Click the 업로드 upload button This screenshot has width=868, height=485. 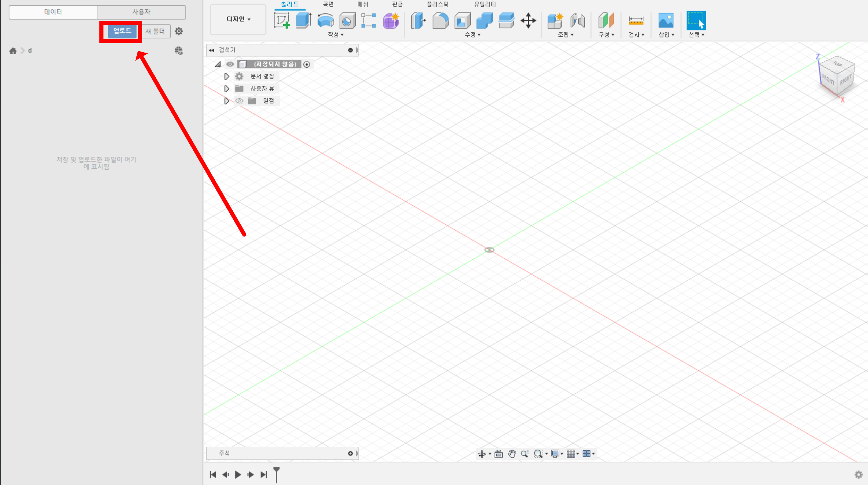point(122,31)
